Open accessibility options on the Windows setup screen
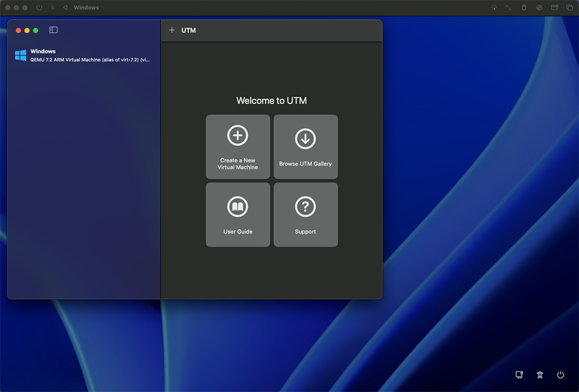Image resolution: width=579 pixels, height=392 pixels. coord(539,374)
